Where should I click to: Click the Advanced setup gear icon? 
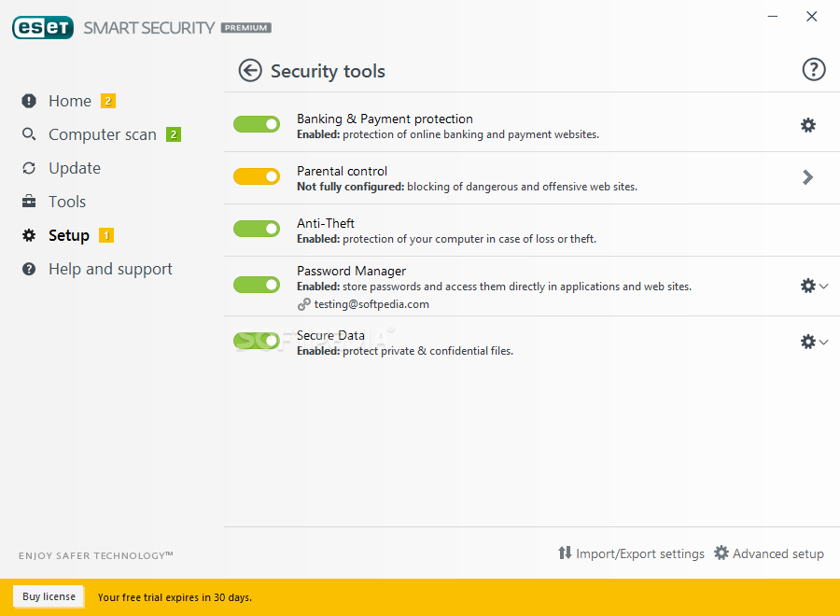721,553
